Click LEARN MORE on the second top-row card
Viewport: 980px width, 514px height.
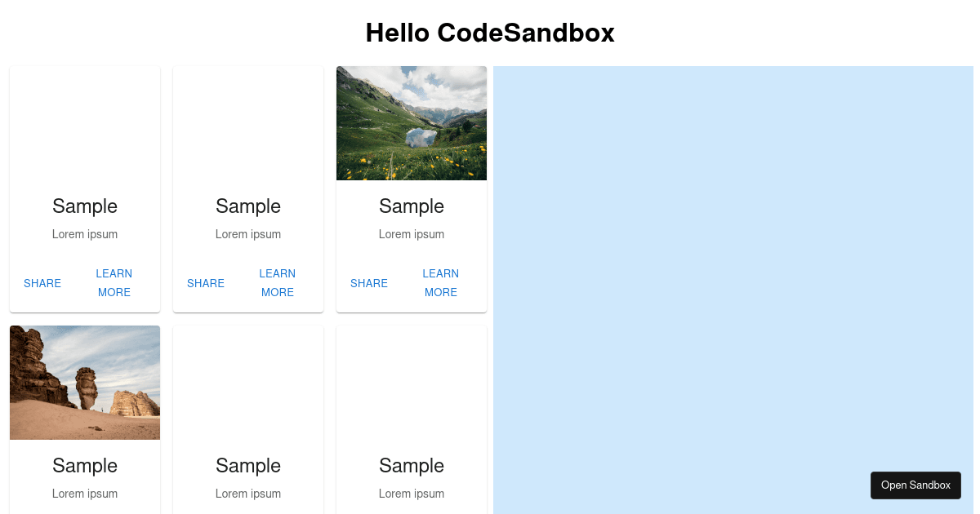278,283
